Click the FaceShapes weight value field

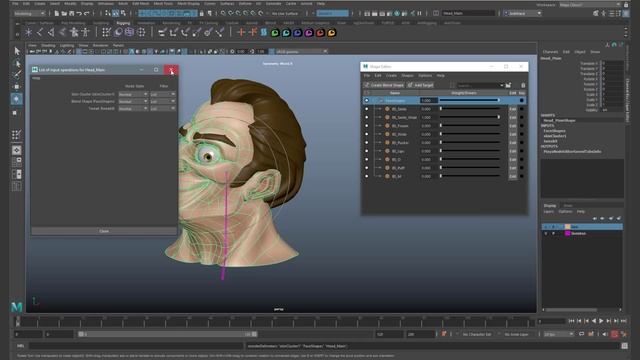[429, 100]
